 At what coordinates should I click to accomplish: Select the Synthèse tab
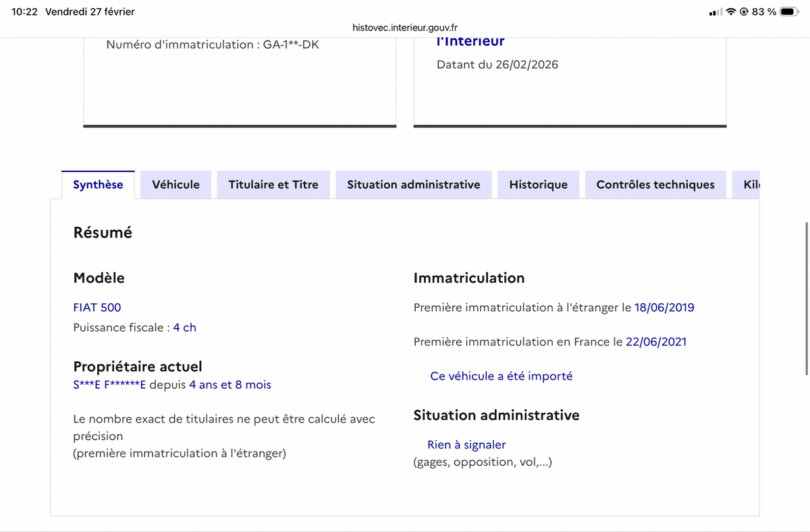98,184
